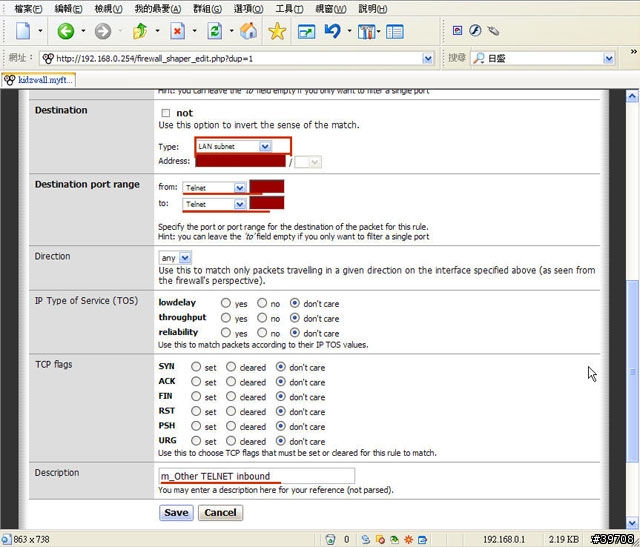Click the Cancel button

pyautogui.click(x=220, y=513)
